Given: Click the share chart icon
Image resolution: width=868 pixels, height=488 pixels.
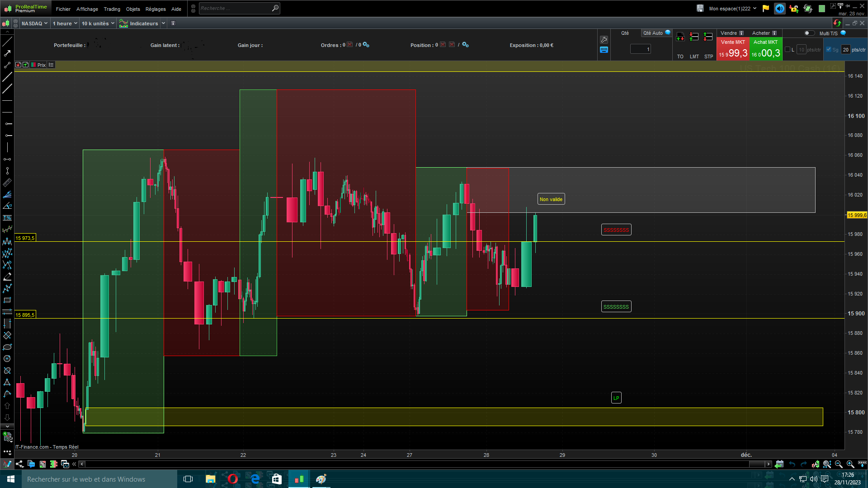Looking at the screenshot, I should click(19, 464).
